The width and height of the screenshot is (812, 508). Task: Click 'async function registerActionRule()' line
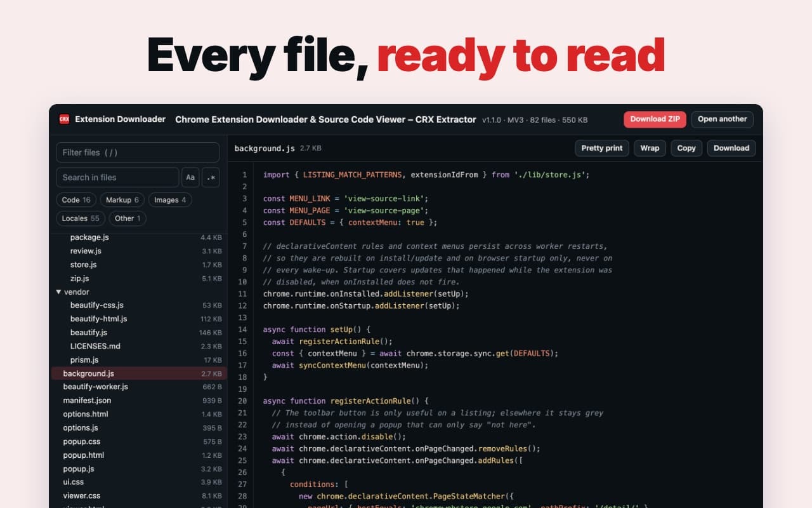[x=346, y=401]
